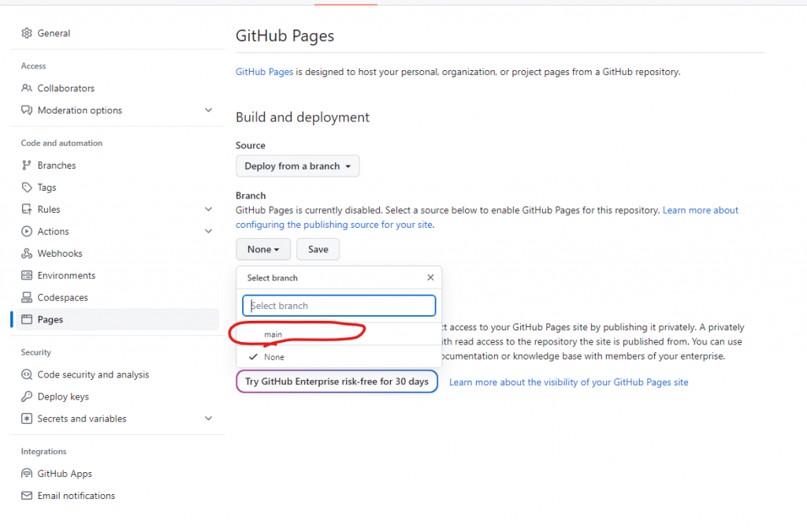The height and width of the screenshot is (532, 807).
Task: Open Environments settings
Action: click(x=66, y=275)
